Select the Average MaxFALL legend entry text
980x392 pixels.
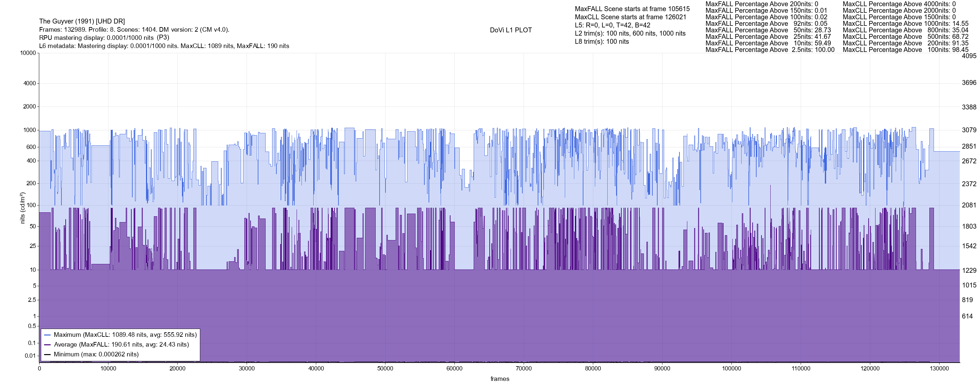[122, 345]
